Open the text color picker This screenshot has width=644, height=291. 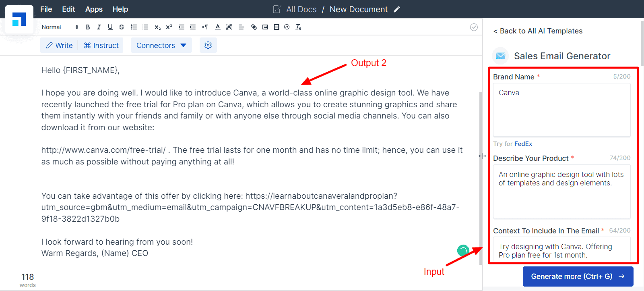pyautogui.click(x=218, y=27)
